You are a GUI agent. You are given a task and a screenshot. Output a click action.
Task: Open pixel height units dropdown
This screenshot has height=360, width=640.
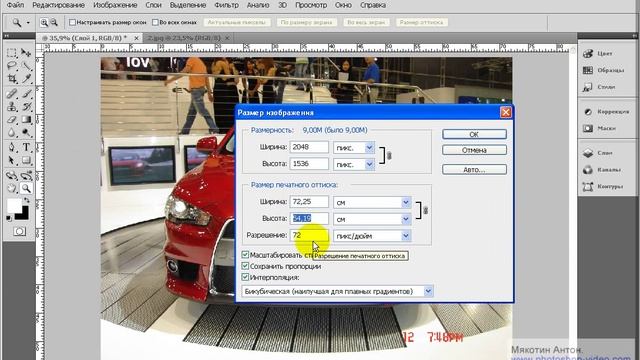pos(369,164)
